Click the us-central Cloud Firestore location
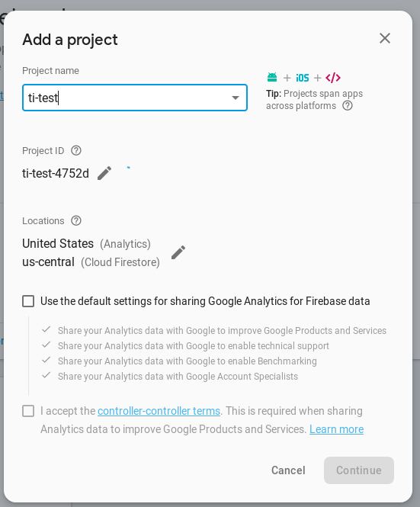420x507 pixels. tap(91, 262)
